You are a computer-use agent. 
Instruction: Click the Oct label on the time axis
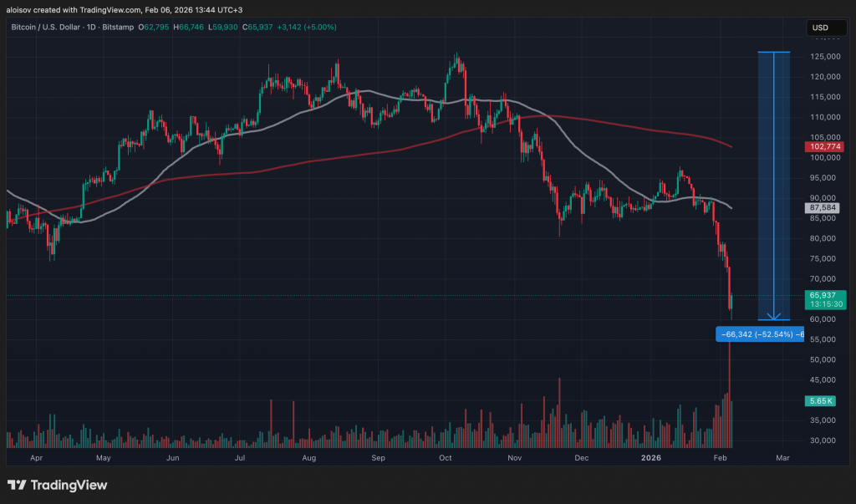446,458
